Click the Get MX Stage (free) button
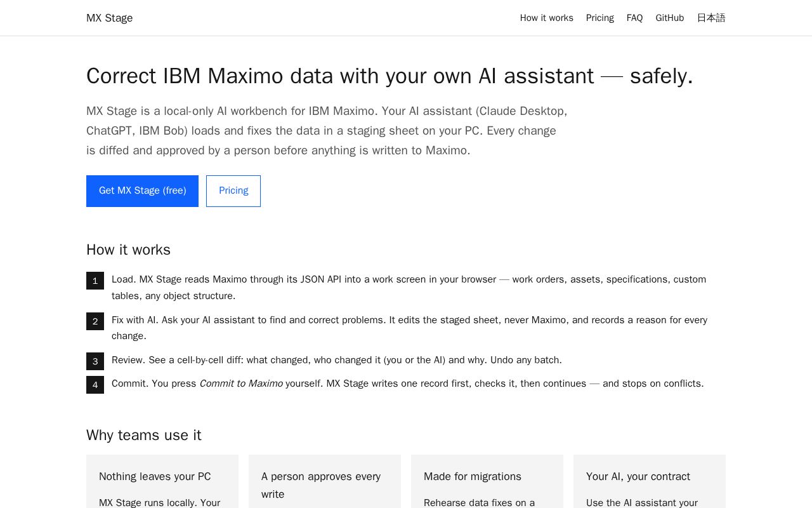Image resolution: width=812 pixels, height=508 pixels. (142, 191)
